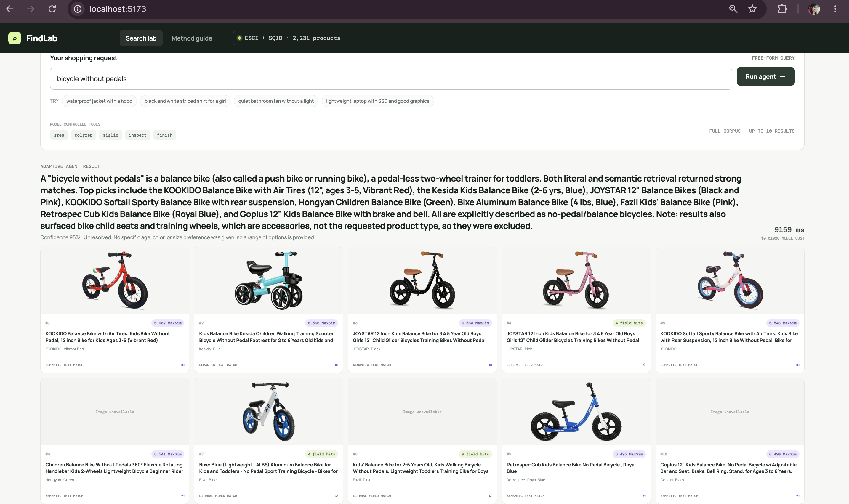This screenshot has height=504, width=849.
Task: Click the browser back arrow
Action: (9, 9)
